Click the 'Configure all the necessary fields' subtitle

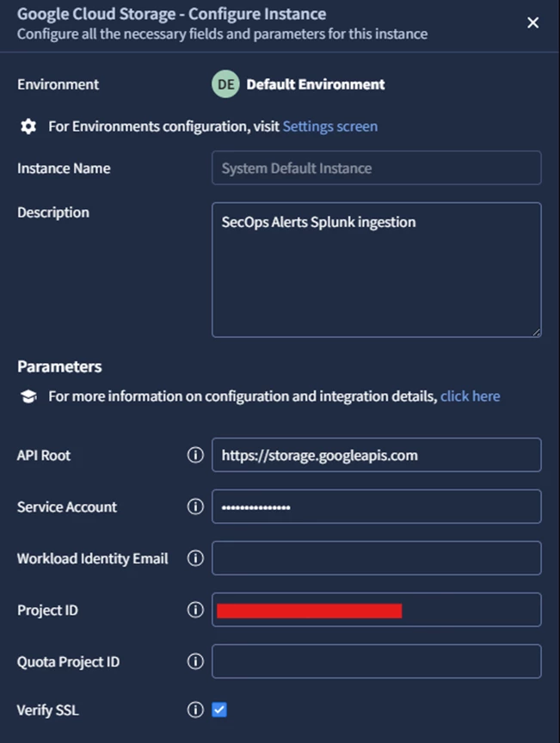(223, 34)
